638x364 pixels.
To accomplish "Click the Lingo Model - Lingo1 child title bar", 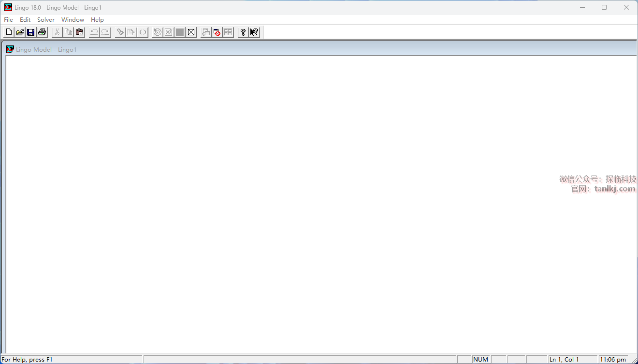I will pos(320,49).
